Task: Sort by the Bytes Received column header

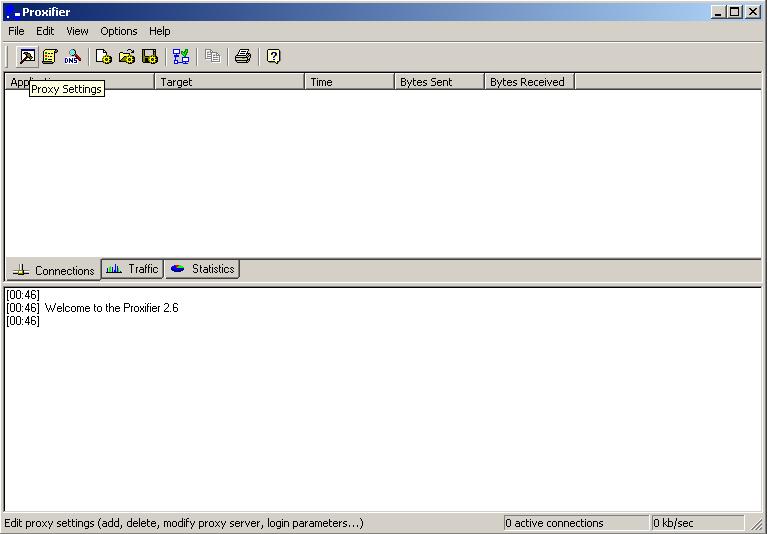Action: click(x=529, y=82)
